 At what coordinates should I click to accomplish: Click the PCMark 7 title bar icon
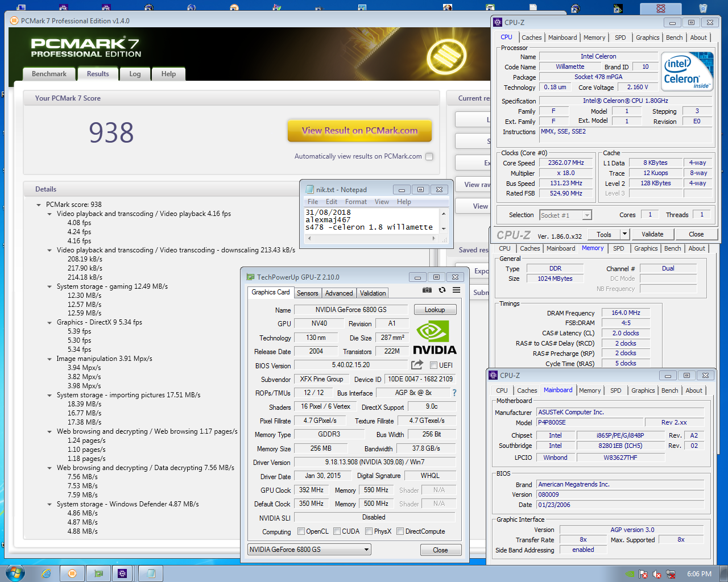[x=14, y=20]
